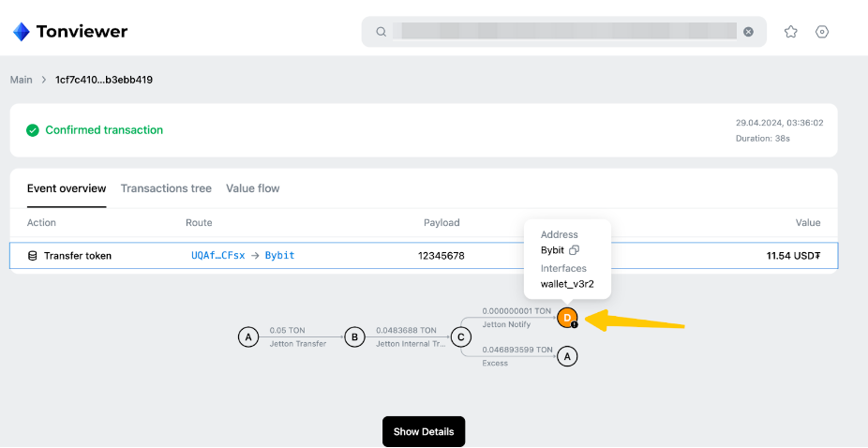The width and height of the screenshot is (868, 448).
Task: Click the A node receiving Excess
Action: point(567,356)
